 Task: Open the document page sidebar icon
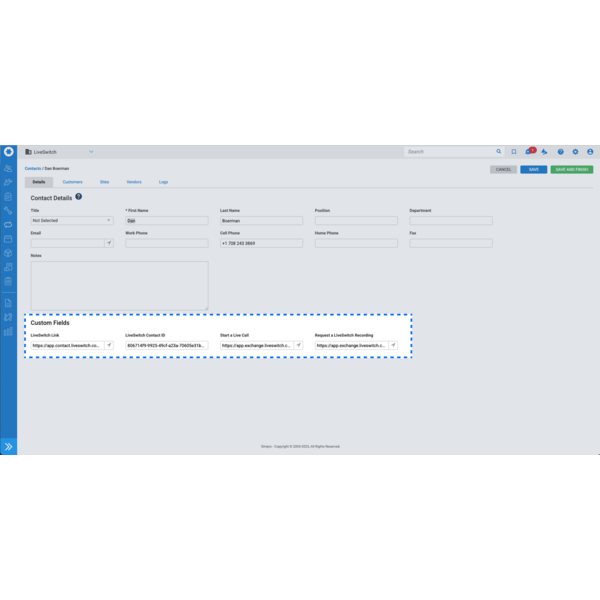pos(8,303)
